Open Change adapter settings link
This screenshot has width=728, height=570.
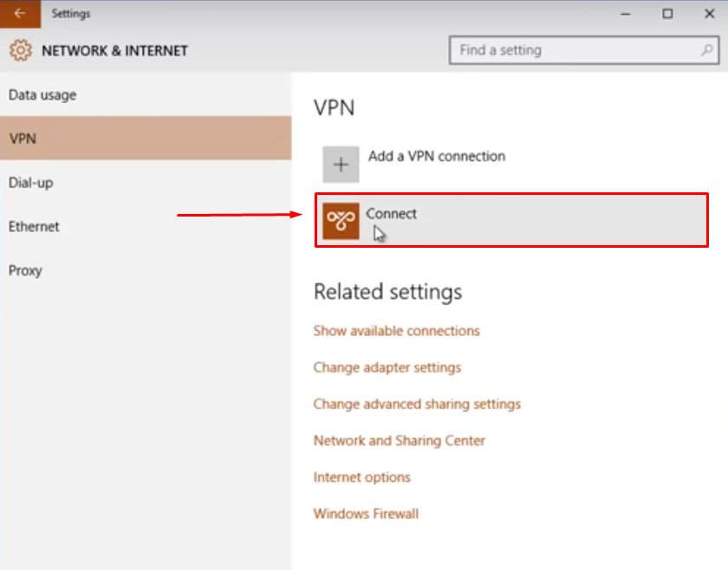coord(387,367)
